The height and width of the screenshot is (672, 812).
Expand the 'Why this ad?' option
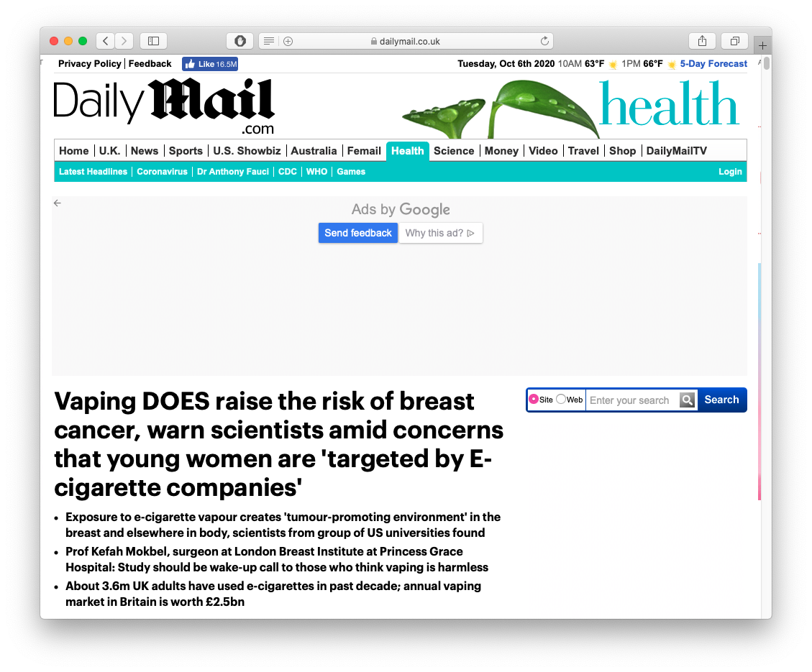tap(440, 233)
